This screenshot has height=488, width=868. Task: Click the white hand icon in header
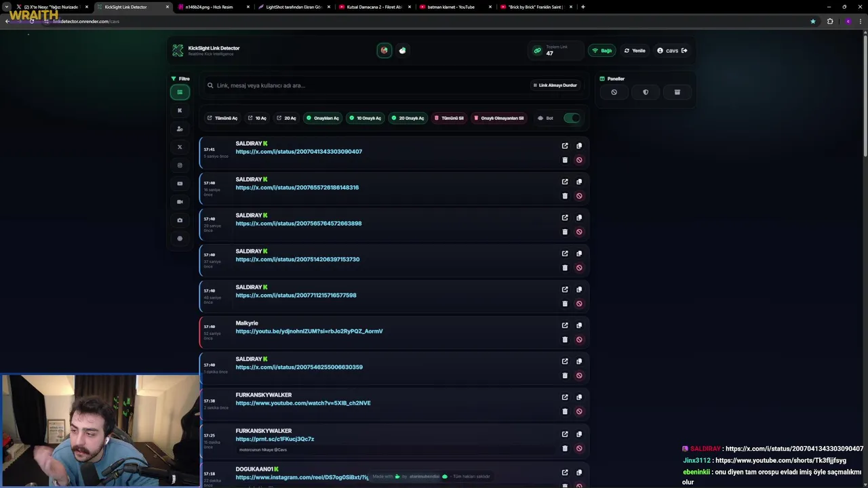coord(402,50)
